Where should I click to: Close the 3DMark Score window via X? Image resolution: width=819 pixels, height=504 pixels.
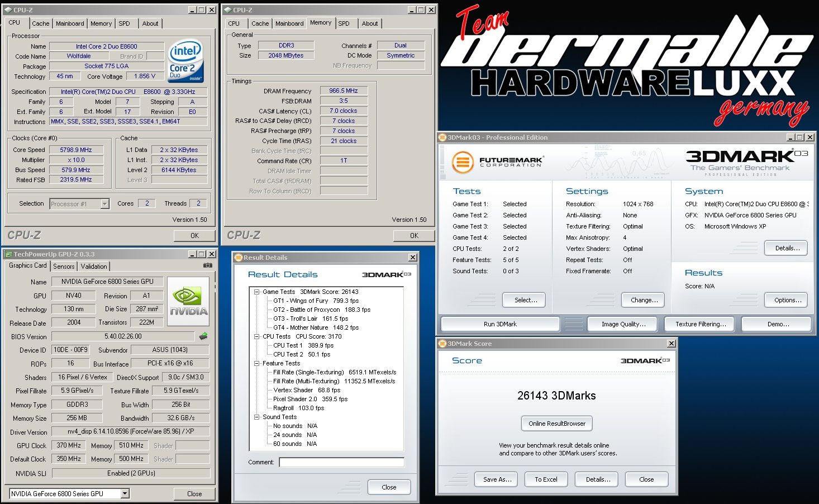[x=672, y=344]
